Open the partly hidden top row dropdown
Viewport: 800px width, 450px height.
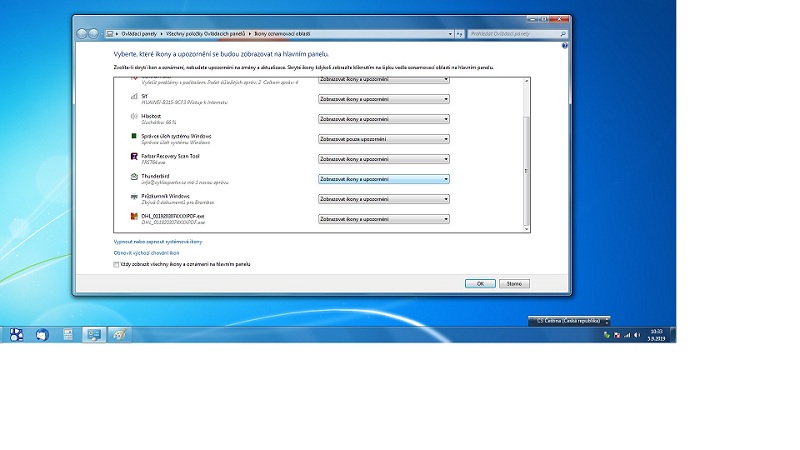[384, 80]
